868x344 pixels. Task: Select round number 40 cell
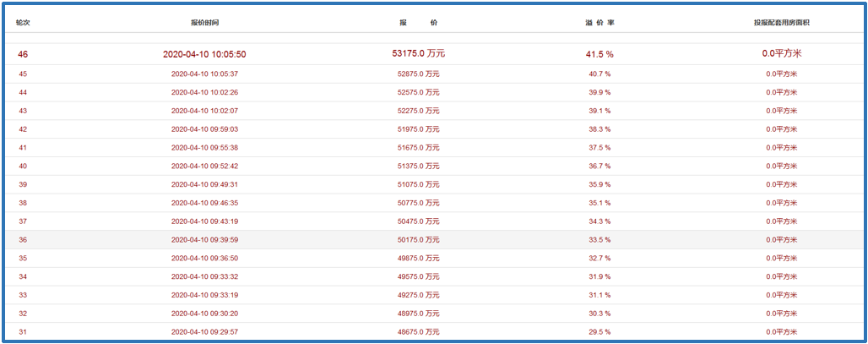(x=23, y=166)
